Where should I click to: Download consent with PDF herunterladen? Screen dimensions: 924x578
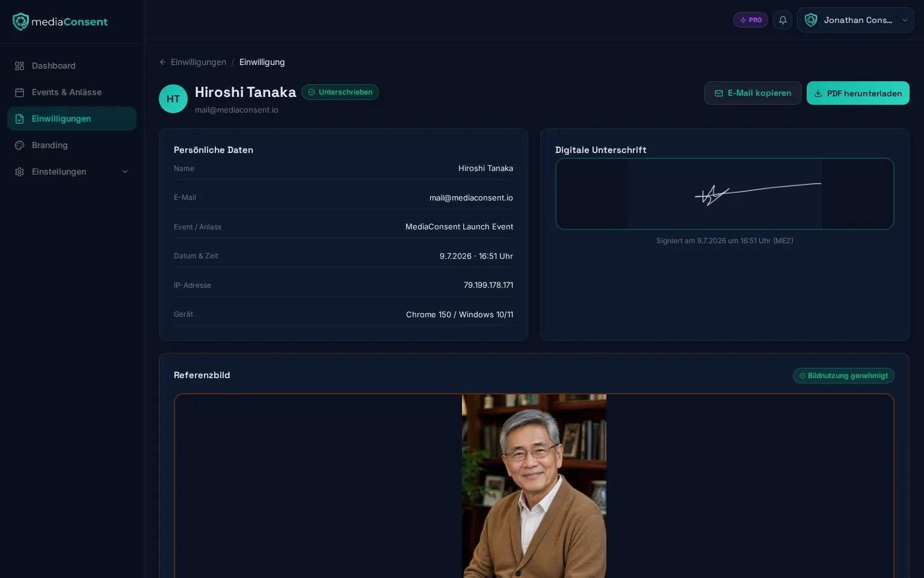click(x=858, y=93)
